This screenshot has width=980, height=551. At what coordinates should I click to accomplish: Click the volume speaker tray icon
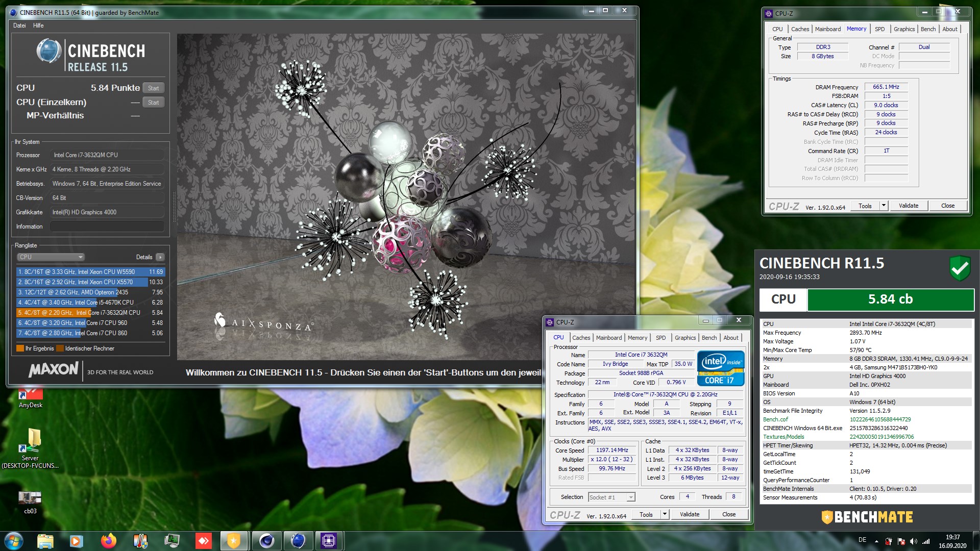pos(914,541)
